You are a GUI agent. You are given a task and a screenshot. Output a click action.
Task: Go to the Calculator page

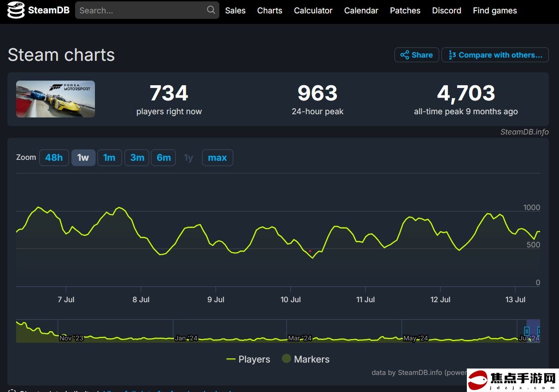(x=313, y=11)
